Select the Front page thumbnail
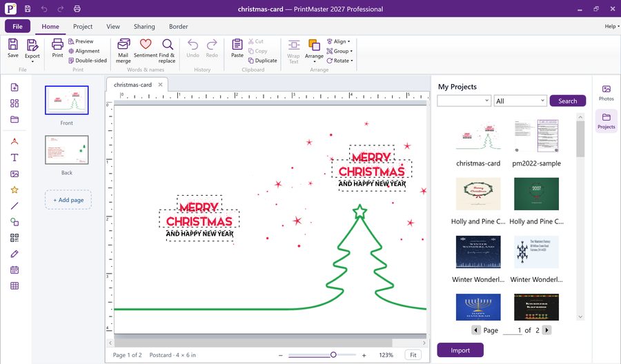 (66, 100)
